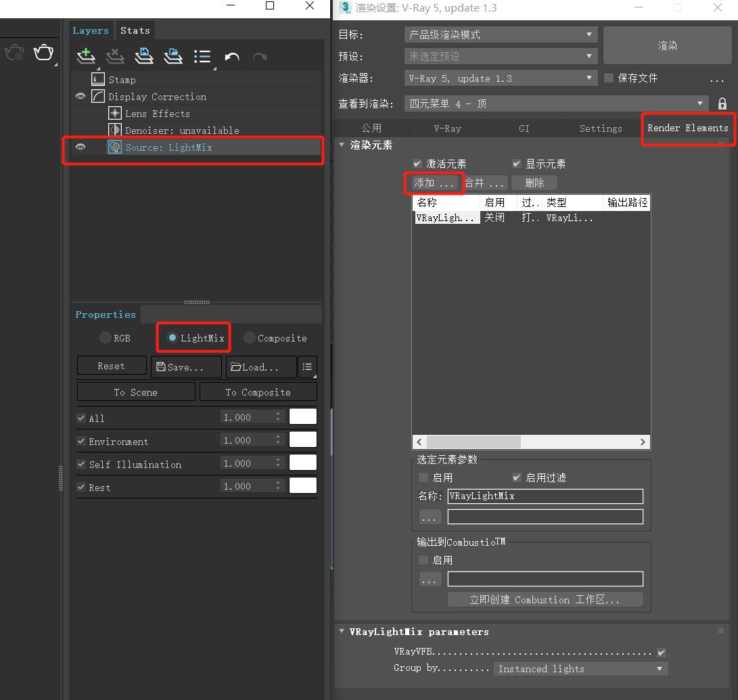Click the To Composite button

pos(258,392)
